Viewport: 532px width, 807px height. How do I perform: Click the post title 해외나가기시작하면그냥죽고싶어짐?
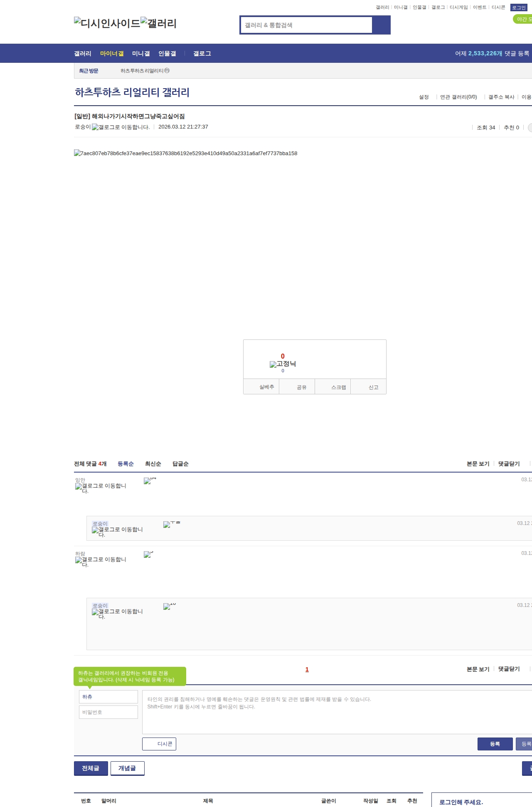tap(138, 116)
